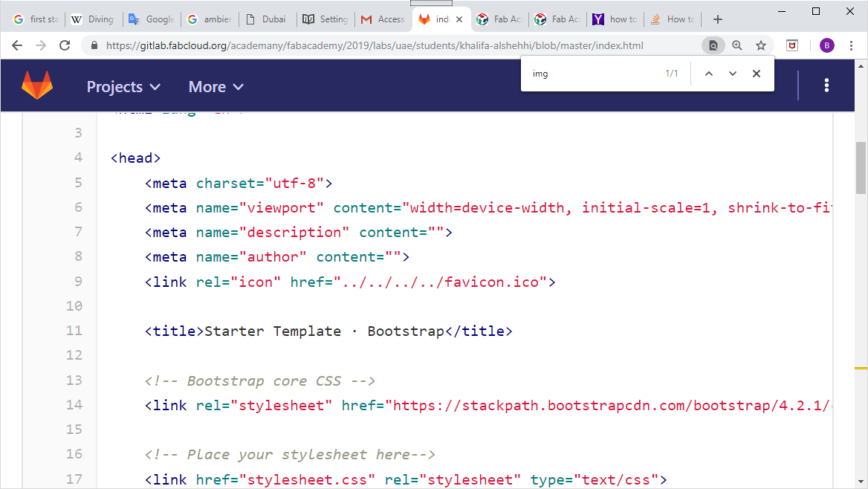Screen dimensions: 868x489
Task: Switch to the Diving tab
Action: (93, 19)
